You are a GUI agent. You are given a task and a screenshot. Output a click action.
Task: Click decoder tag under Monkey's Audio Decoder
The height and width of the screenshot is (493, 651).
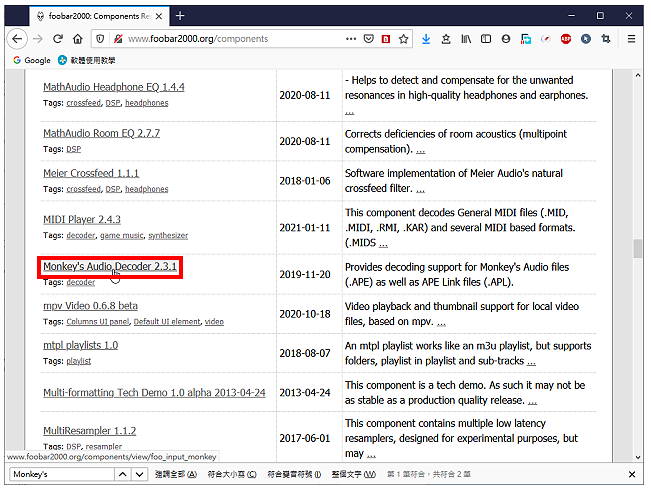click(81, 282)
